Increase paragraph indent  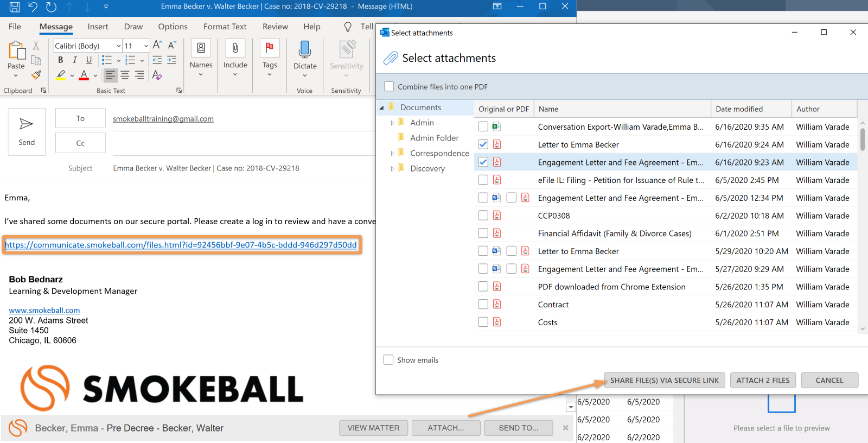tap(171, 60)
